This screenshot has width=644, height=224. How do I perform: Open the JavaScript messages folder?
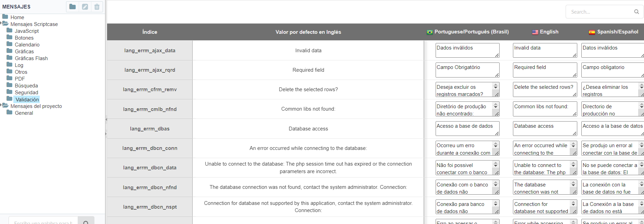click(27, 31)
